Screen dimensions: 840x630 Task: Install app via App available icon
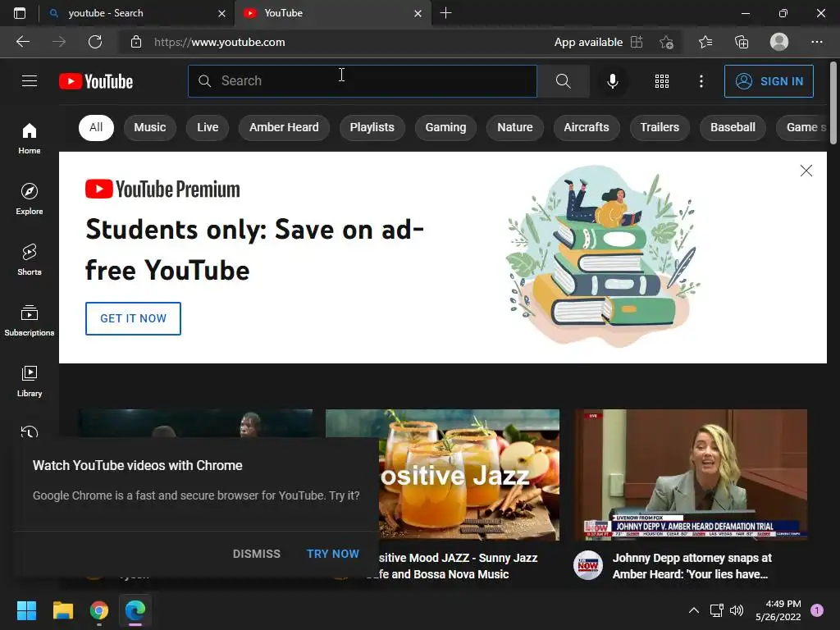coord(637,42)
